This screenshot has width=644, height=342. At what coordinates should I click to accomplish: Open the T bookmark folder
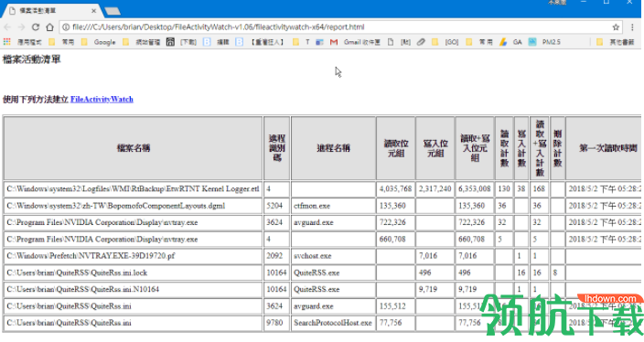coord(301,42)
